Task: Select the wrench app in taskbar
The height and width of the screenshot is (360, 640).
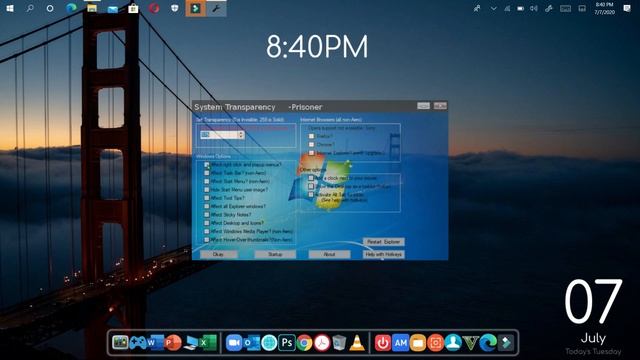Action: tap(216, 8)
